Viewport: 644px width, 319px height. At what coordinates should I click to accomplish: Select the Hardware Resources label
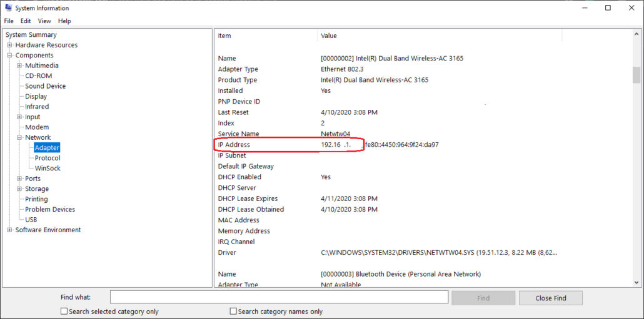46,45
